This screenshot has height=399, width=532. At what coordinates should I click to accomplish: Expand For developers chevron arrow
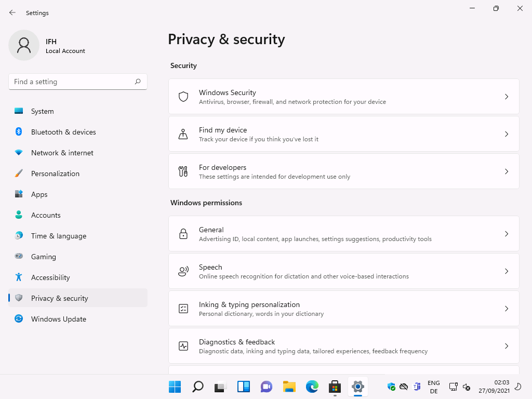[507, 171]
